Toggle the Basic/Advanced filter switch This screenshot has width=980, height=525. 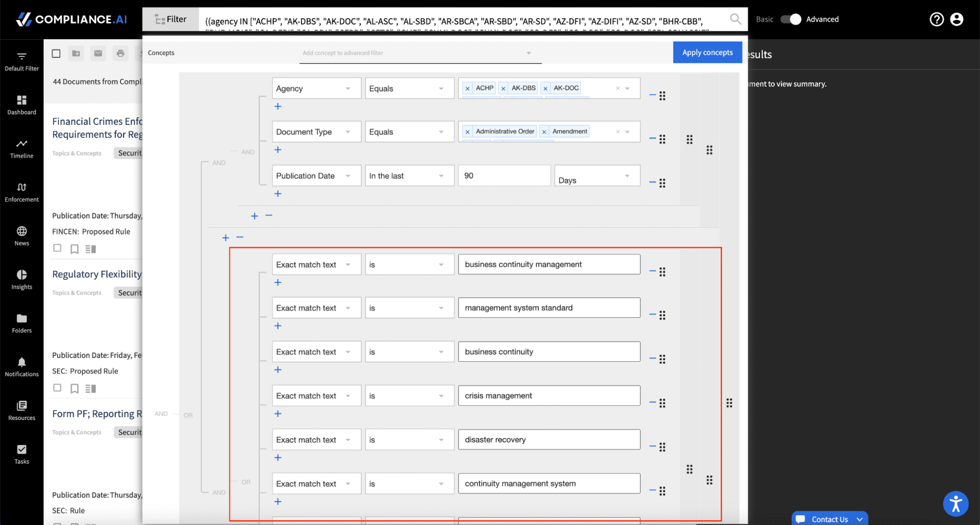790,19
